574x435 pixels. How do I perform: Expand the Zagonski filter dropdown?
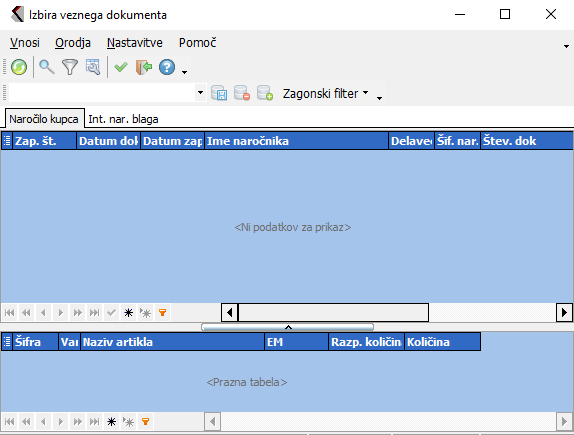point(325,93)
